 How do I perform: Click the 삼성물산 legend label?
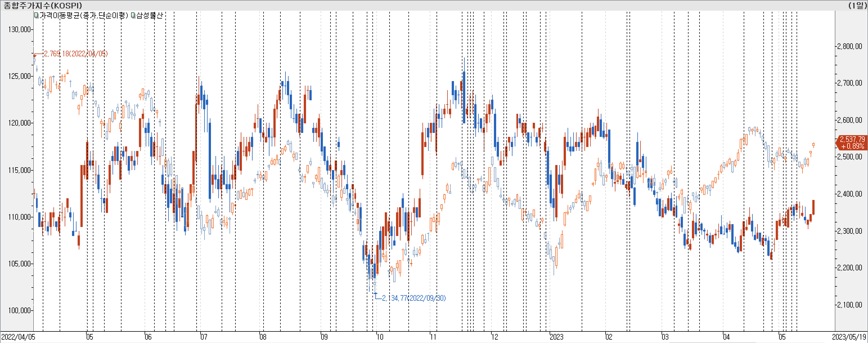[x=149, y=15]
